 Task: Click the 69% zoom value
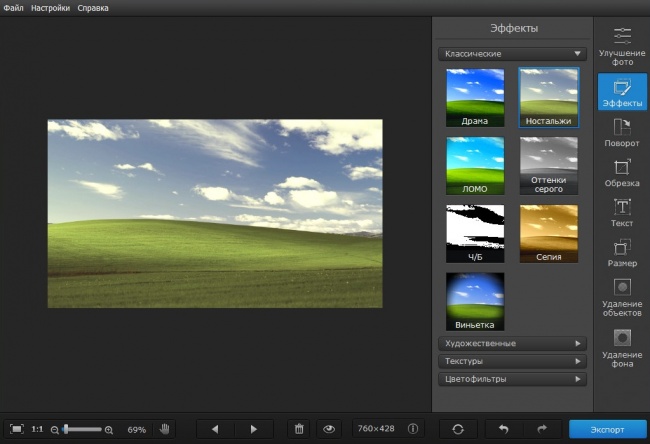136,430
